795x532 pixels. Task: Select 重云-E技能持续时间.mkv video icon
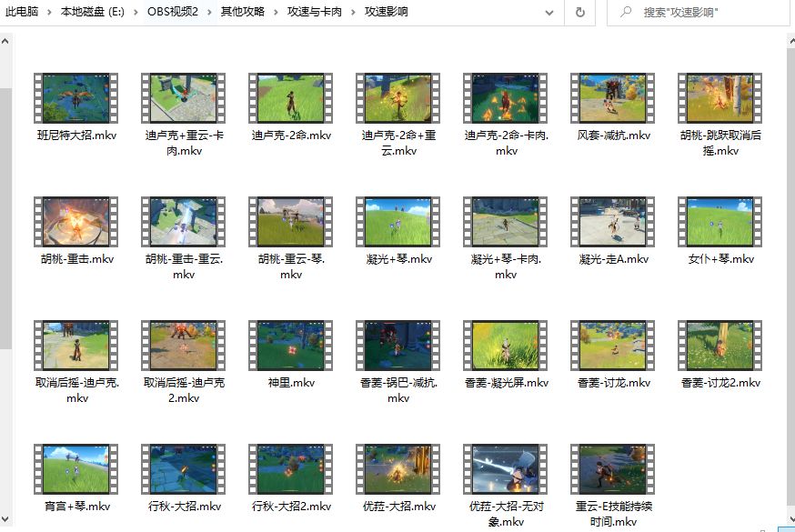pyautogui.click(x=613, y=469)
